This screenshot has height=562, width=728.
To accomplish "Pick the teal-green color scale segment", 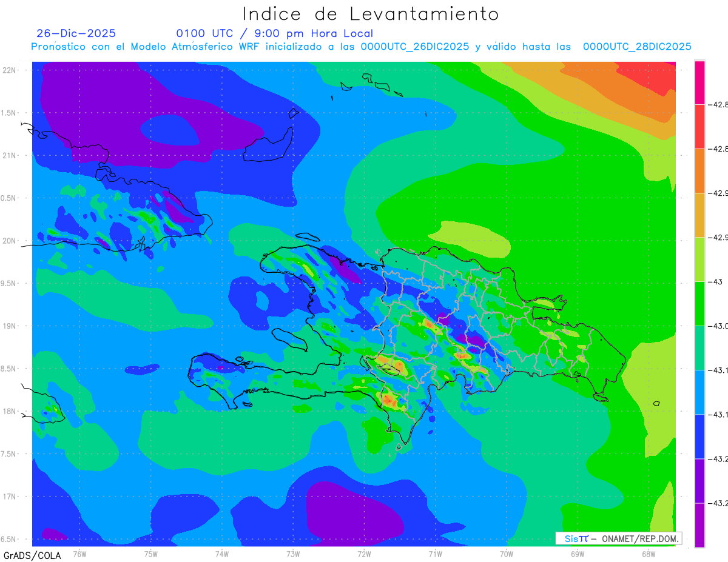I will (699, 347).
